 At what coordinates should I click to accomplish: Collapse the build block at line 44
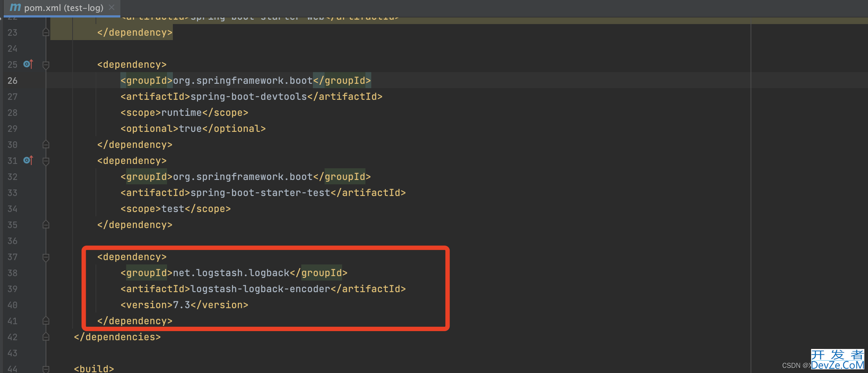coord(46,369)
